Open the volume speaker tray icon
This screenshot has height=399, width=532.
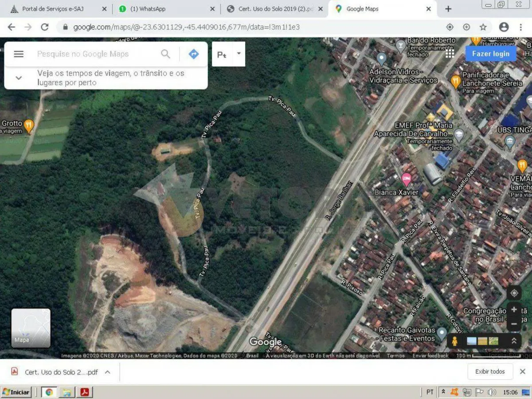(492, 392)
